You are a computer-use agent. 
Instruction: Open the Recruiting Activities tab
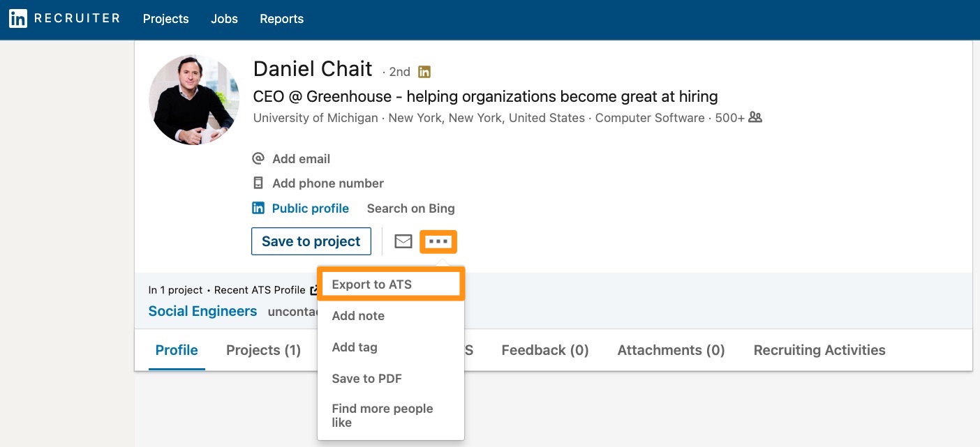coord(819,350)
